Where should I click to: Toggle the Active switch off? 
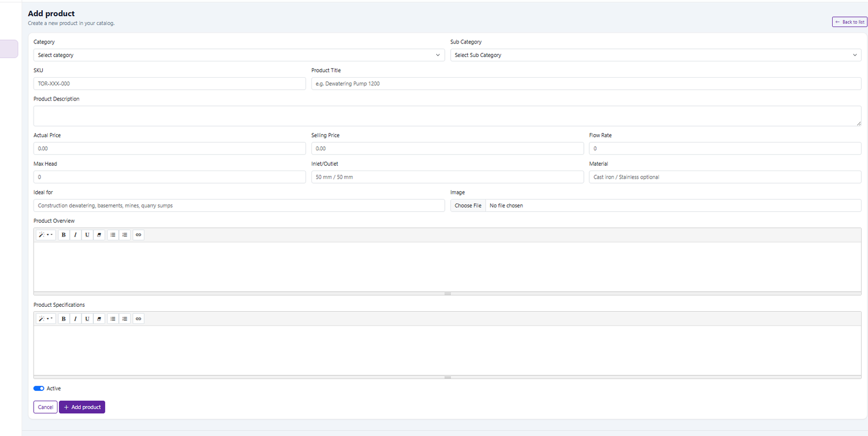click(x=39, y=389)
